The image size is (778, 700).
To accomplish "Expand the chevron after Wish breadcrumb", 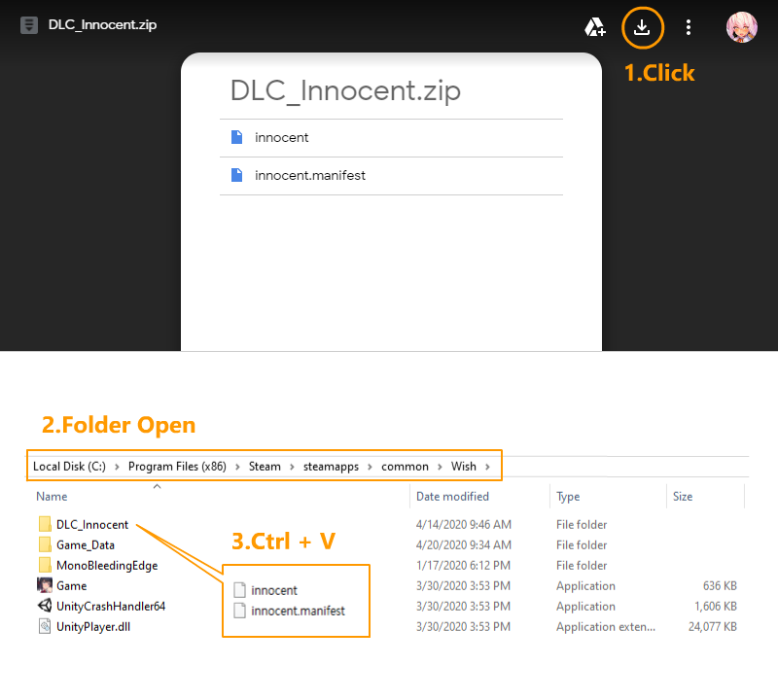I will point(488,467).
